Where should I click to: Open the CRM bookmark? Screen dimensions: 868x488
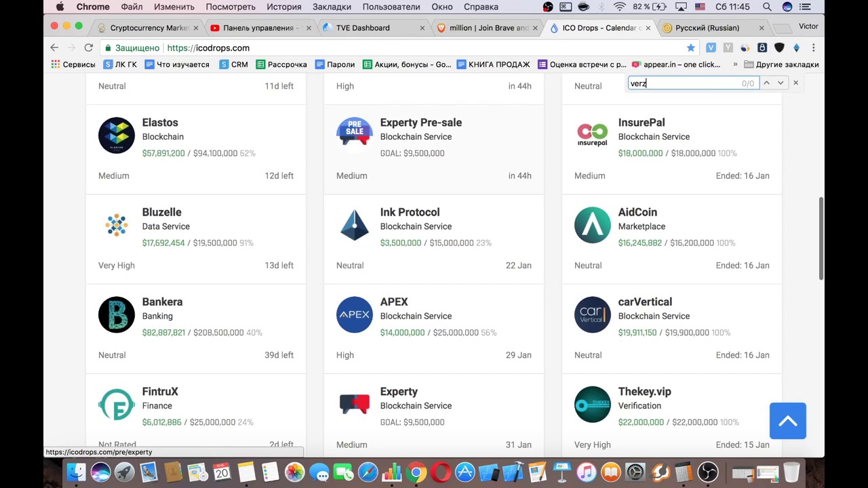[233, 64]
